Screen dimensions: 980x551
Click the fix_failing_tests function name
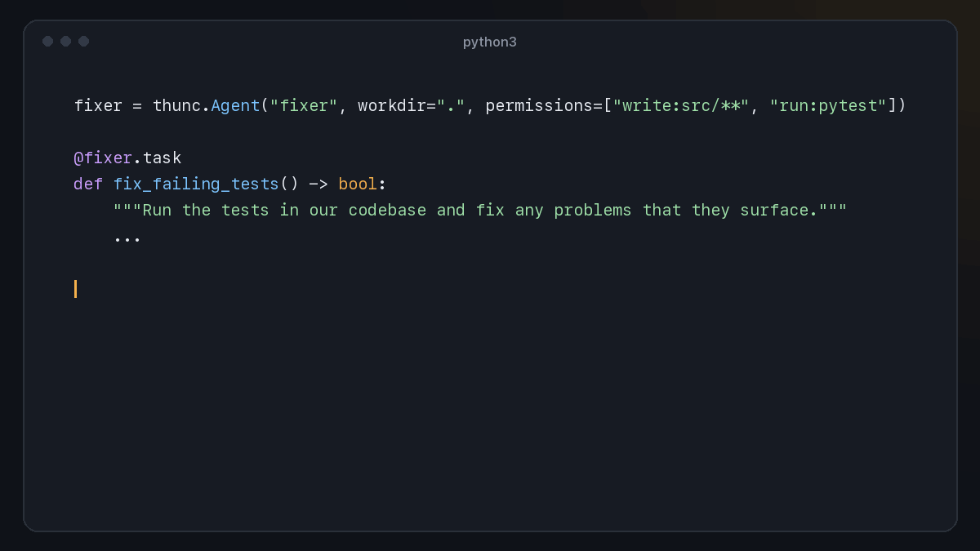coord(196,184)
